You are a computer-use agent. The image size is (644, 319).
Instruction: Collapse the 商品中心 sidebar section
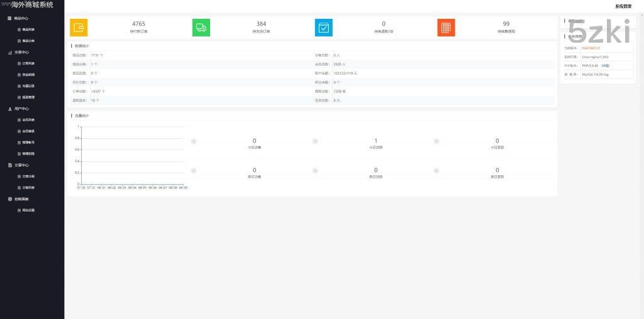[21, 18]
